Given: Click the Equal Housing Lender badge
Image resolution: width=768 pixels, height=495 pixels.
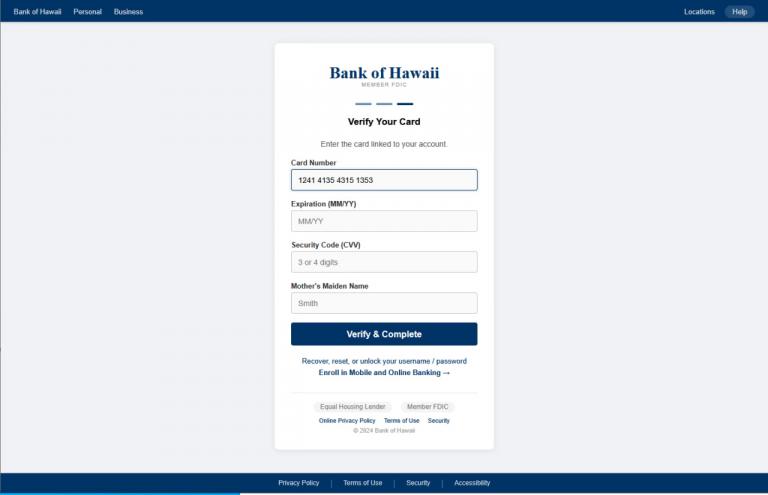Looking at the screenshot, I should [353, 407].
